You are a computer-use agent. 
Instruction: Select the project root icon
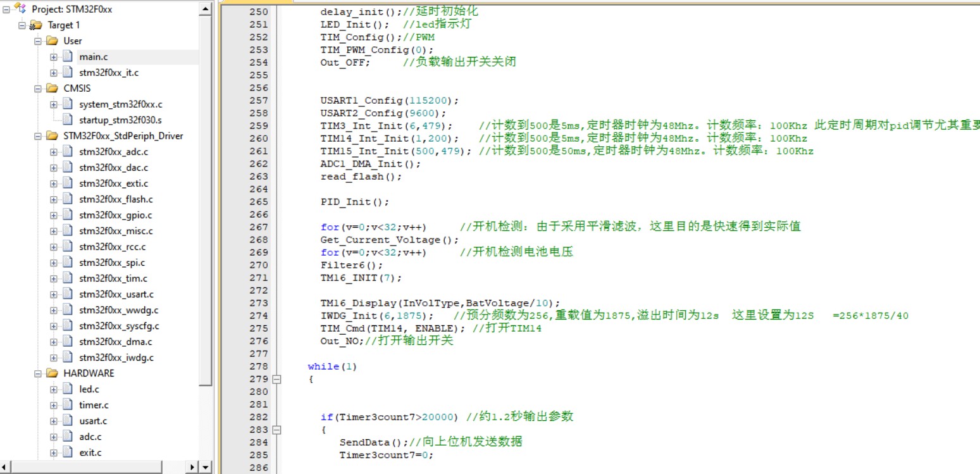click(x=21, y=9)
